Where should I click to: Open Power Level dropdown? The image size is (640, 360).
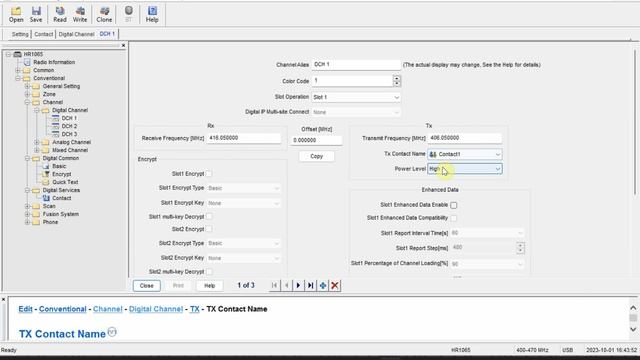[x=464, y=169]
